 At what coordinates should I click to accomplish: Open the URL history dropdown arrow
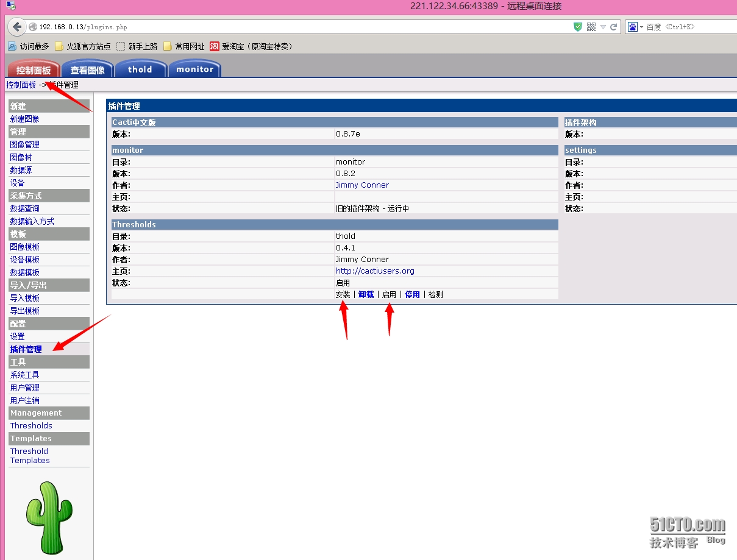click(x=603, y=27)
